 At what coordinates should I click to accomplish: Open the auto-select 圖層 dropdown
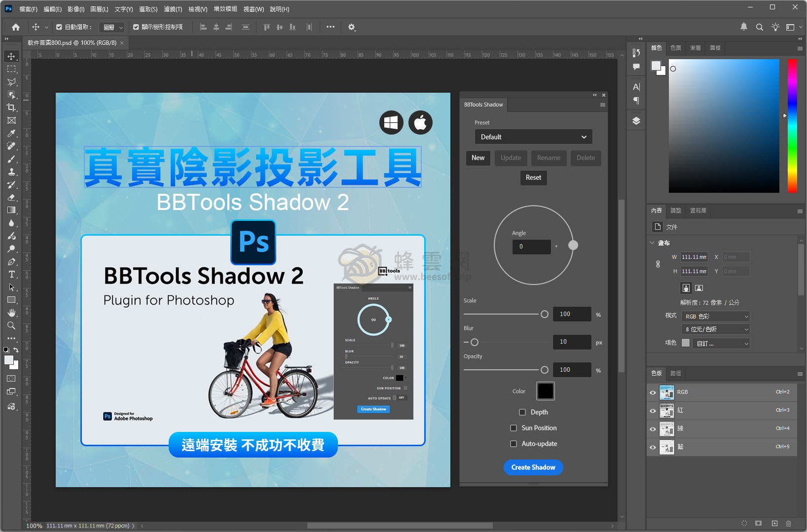click(x=112, y=27)
